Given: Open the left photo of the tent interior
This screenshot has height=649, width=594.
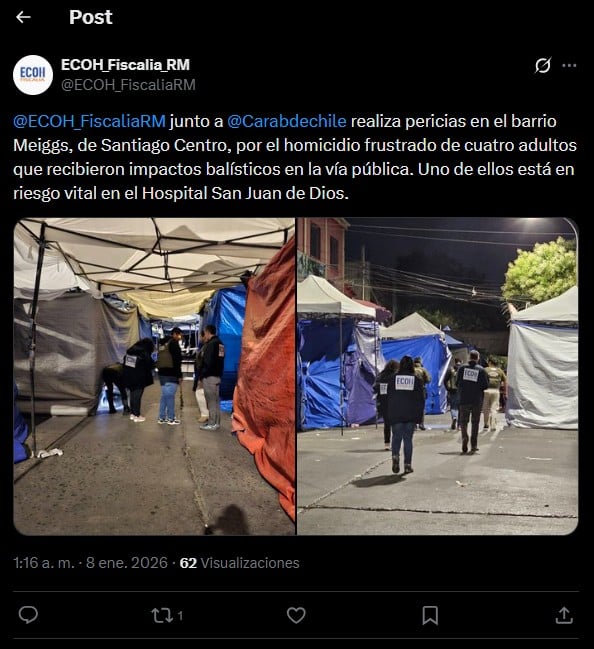Looking at the screenshot, I should 154,376.
